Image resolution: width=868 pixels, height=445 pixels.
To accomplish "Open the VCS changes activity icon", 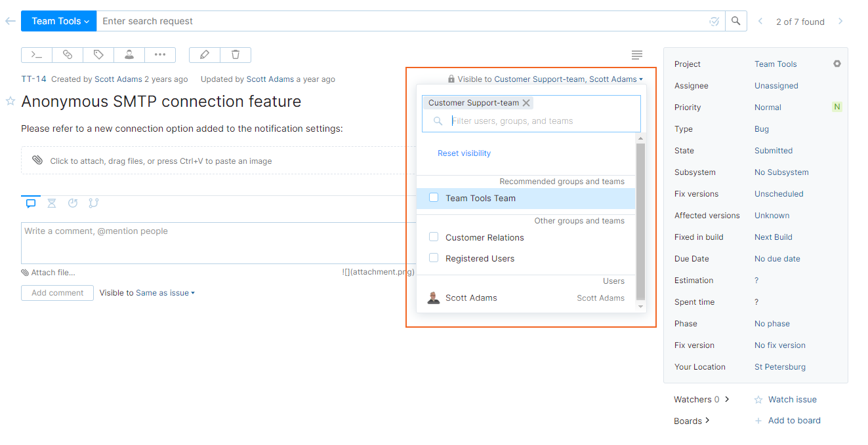I will coord(93,203).
